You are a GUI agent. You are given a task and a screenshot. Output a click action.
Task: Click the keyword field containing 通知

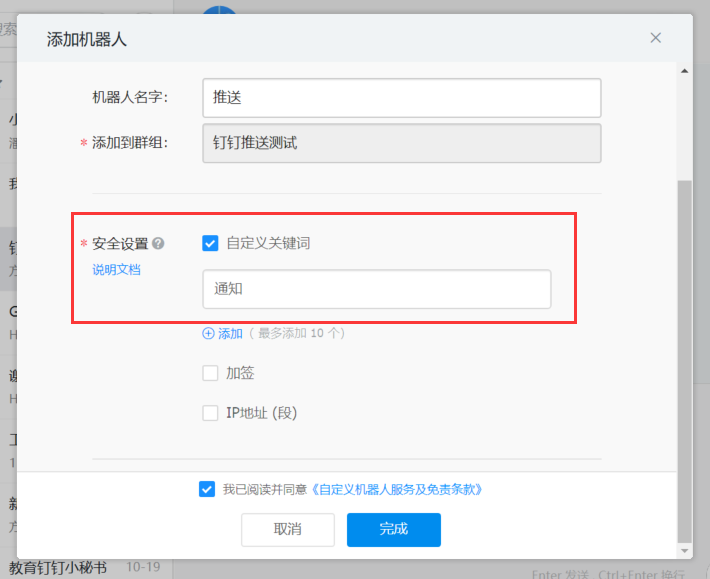tap(376, 289)
